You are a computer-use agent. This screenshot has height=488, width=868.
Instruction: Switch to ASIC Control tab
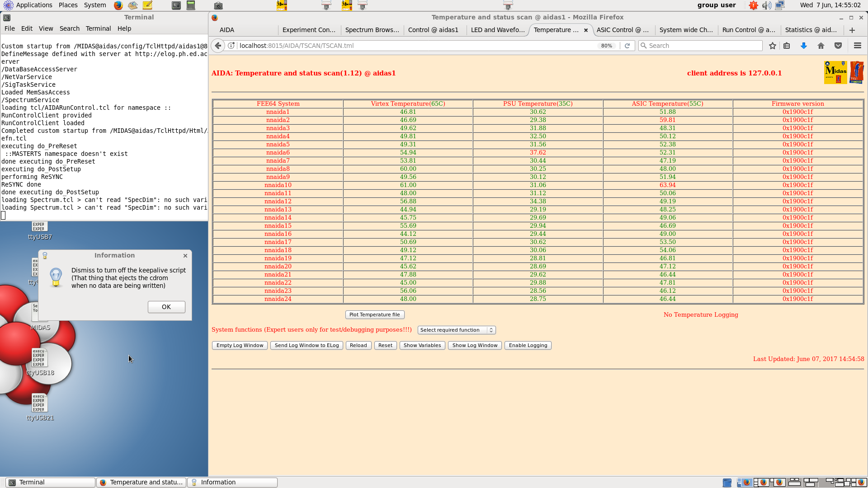tap(622, 30)
